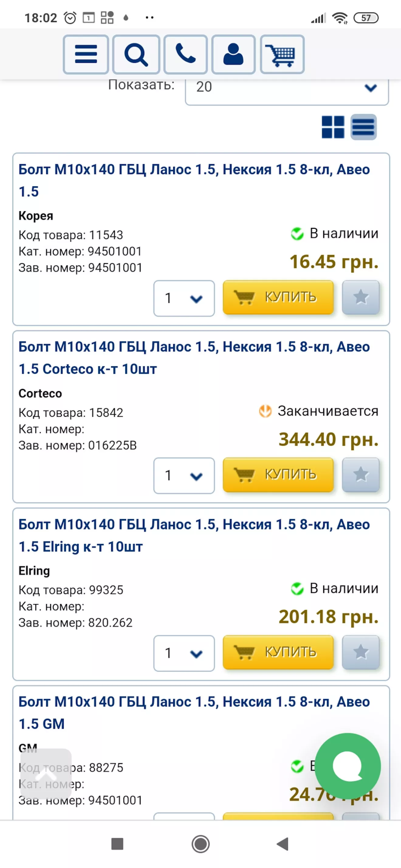This screenshot has width=401, height=868.
Task: Add Elring bolt set to favorites
Action: pos(361,652)
